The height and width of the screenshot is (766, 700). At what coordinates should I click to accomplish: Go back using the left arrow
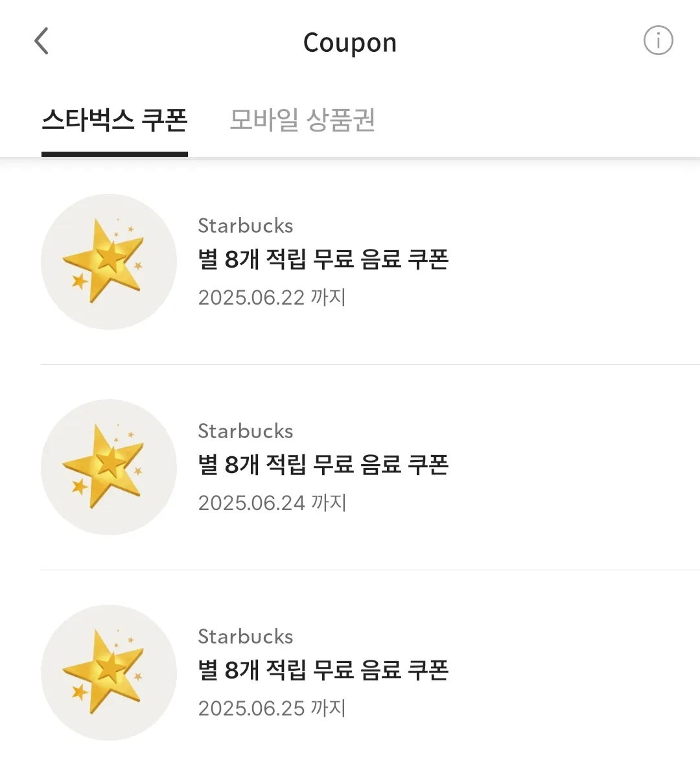[x=41, y=41]
